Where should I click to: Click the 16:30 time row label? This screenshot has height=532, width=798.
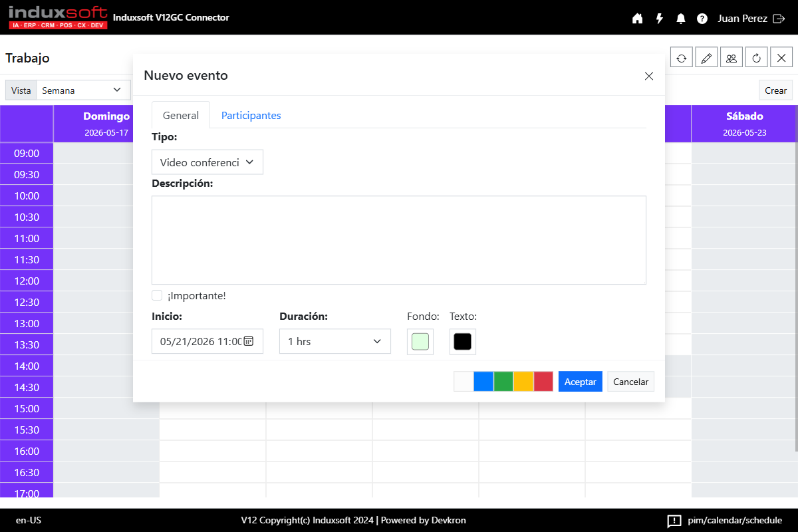pos(27,473)
